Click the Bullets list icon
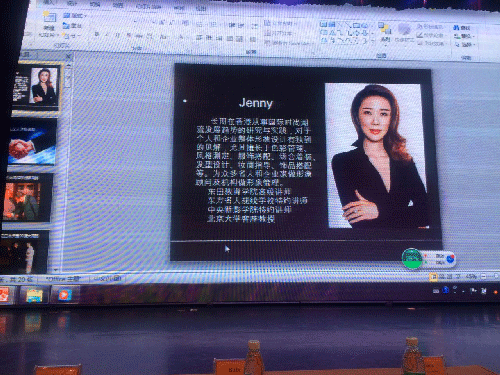This screenshot has width=500, height=375. 200,24
